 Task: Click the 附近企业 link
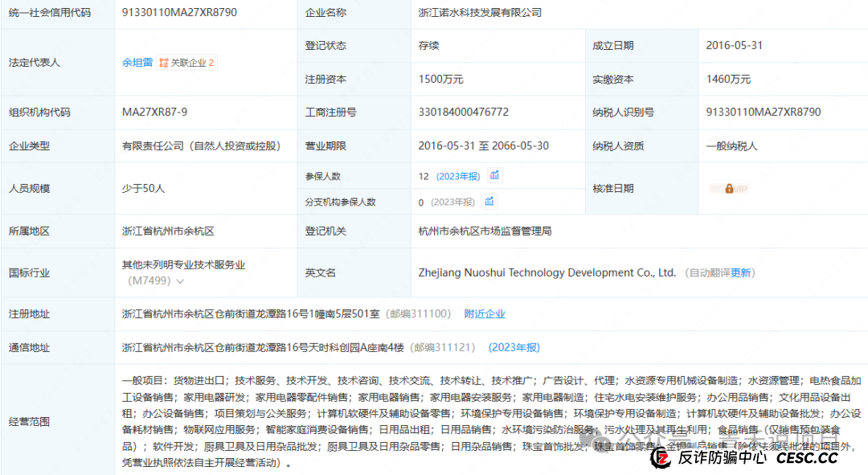pos(485,314)
